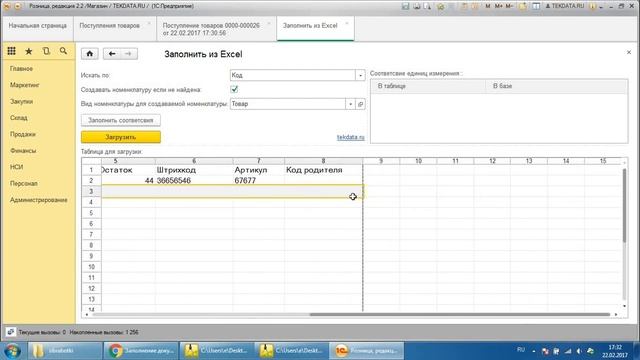Screen dimensions: 640x360
Task: Click the 1C application menu icon
Action: point(7,6)
